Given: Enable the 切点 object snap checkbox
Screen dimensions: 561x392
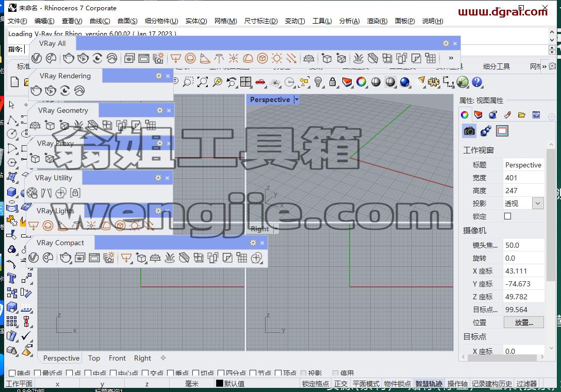Looking at the screenshot, I should pos(196,373).
